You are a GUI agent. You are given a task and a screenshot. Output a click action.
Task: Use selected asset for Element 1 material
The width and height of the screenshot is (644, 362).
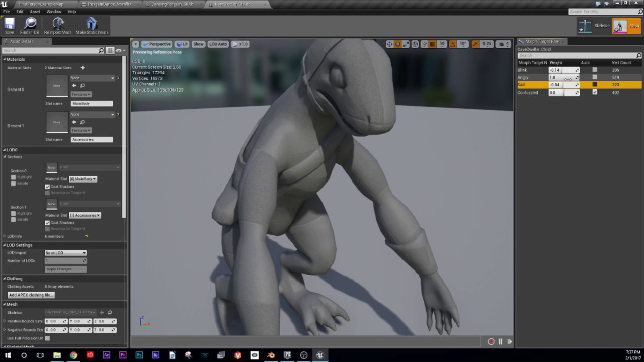click(74, 122)
